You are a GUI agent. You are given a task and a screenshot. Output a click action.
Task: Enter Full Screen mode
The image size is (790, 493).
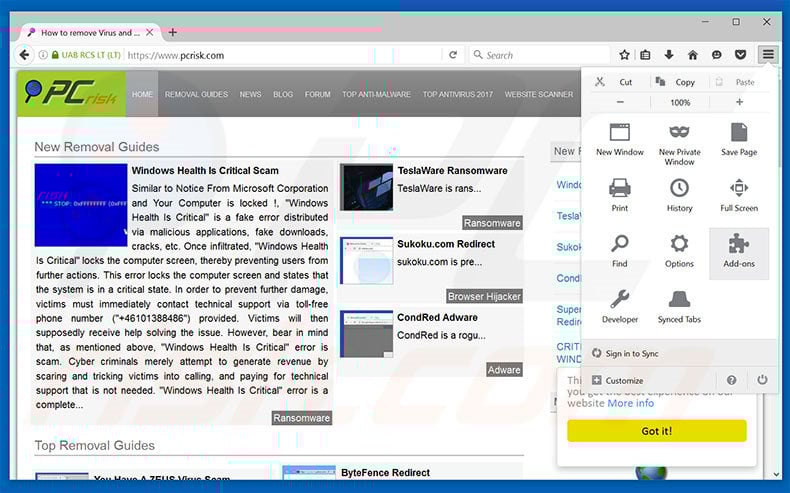739,194
